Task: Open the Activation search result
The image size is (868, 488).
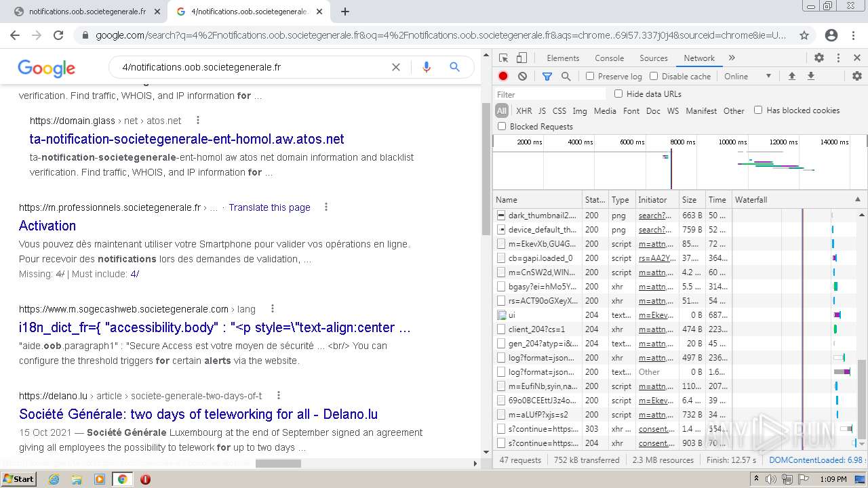Action: [x=47, y=226]
